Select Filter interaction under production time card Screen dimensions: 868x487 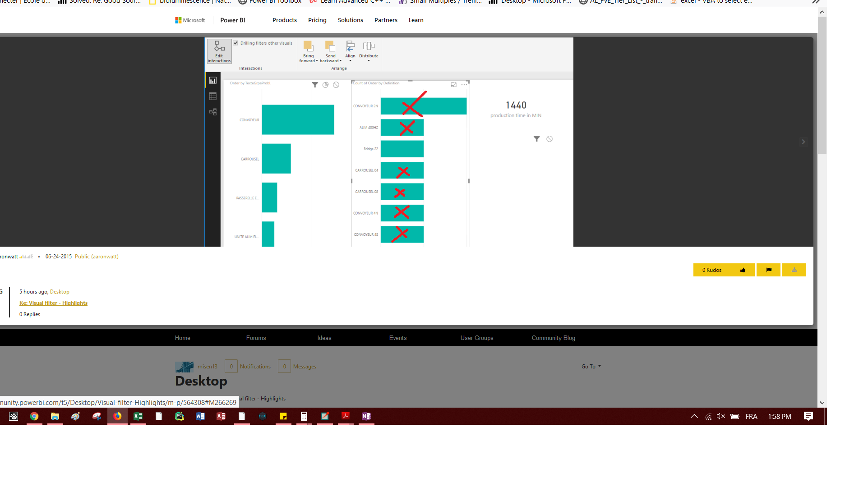tap(537, 139)
